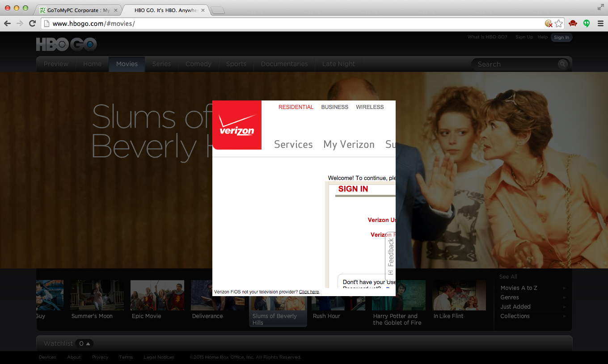Image resolution: width=608 pixels, height=364 pixels.
Task: Bookmark this page with star icon
Action: pos(559,24)
